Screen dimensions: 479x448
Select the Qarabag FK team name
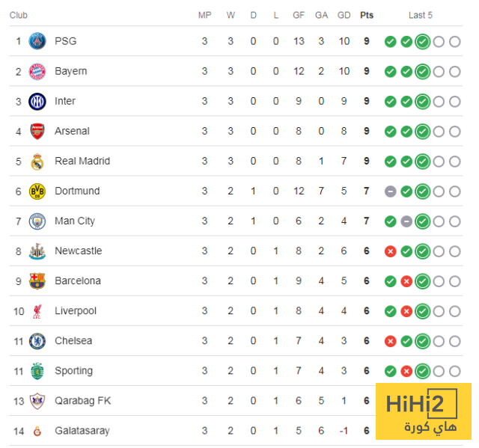82,400
